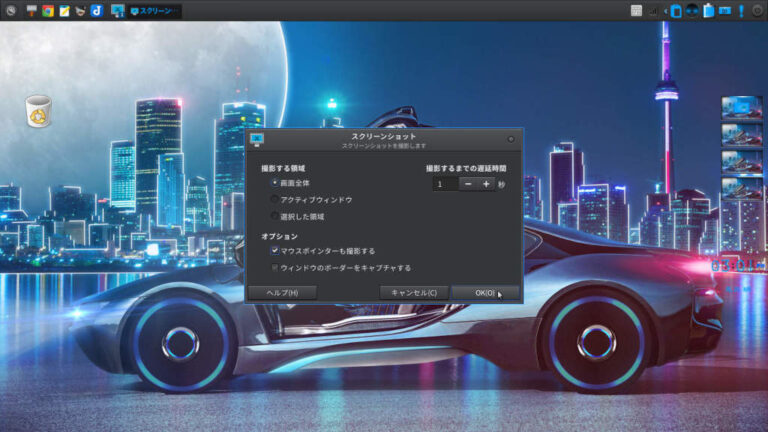768x432 pixels.
Task: Click the delay seconds input field
Action: click(x=444, y=184)
